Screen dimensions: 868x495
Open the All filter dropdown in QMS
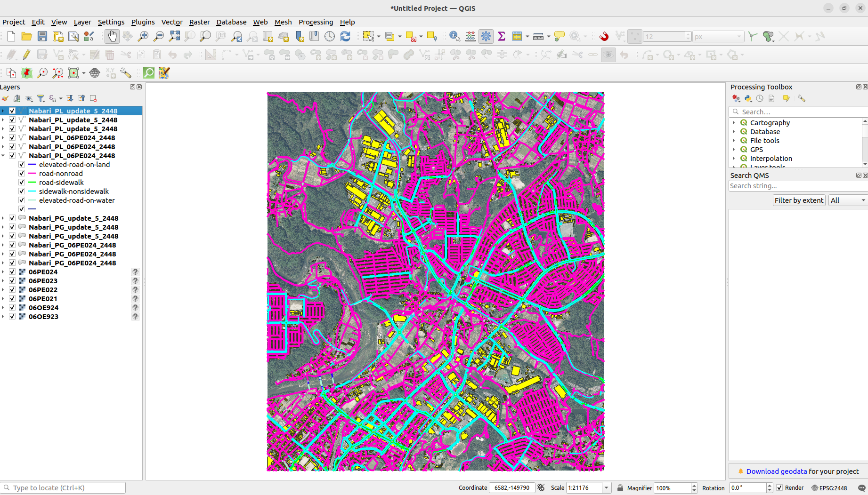pyautogui.click(x=848, y=200)
